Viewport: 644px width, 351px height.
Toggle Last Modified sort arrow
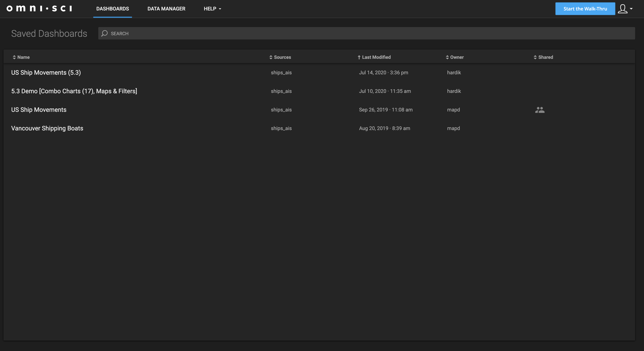[x=359, y=57]
